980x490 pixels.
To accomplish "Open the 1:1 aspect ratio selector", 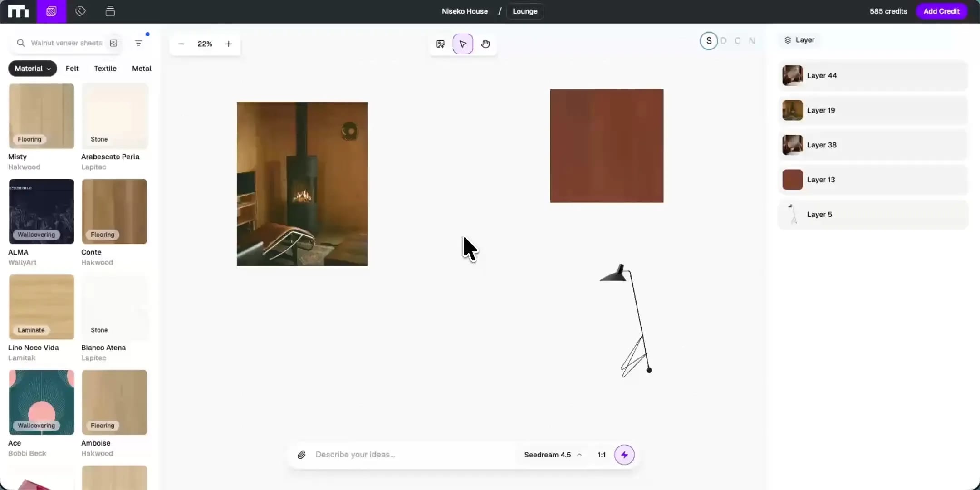I will click(602, 455).
